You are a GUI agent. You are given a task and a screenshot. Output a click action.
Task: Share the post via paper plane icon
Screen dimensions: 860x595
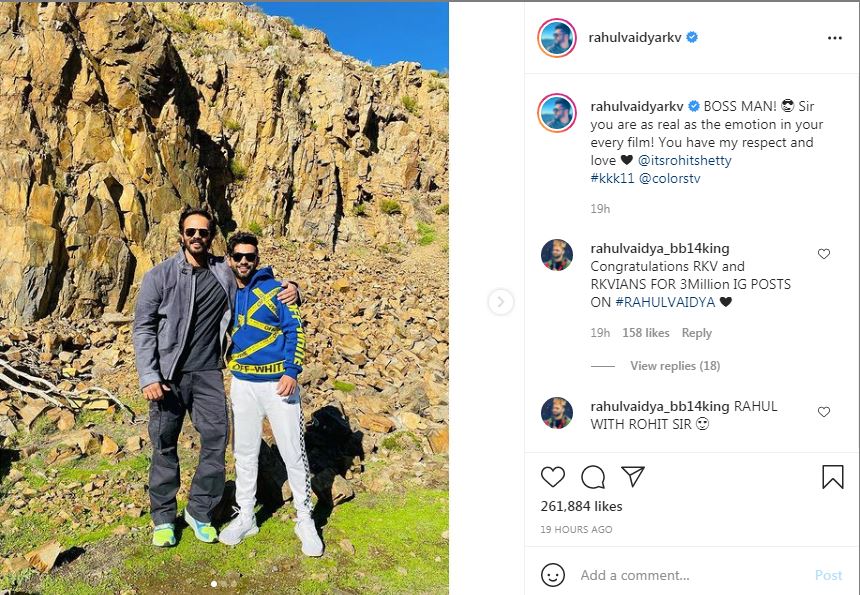(x=633, y=477)
